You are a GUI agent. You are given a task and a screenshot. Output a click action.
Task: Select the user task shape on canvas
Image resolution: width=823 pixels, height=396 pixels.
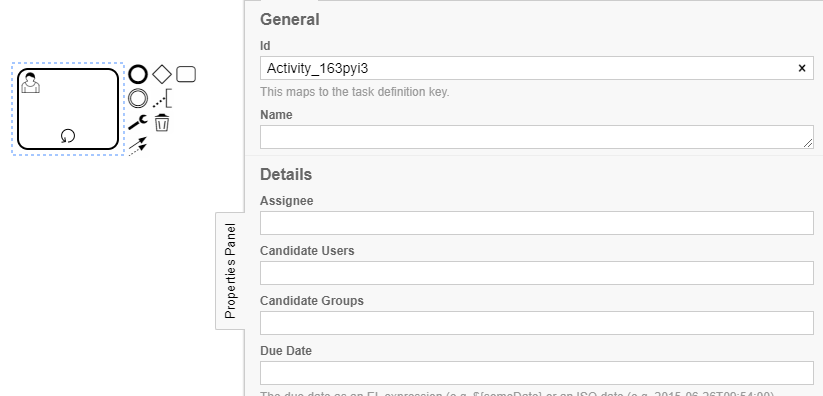[68, 109]
